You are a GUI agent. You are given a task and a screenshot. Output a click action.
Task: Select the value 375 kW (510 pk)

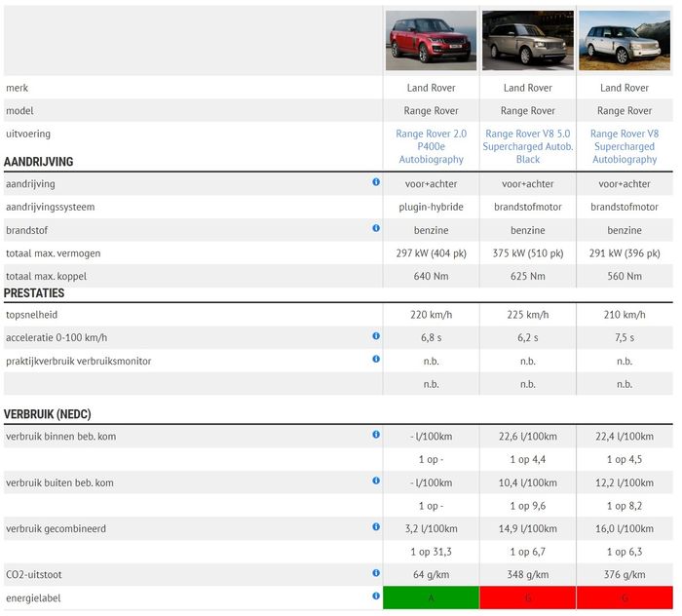point(528,253)
